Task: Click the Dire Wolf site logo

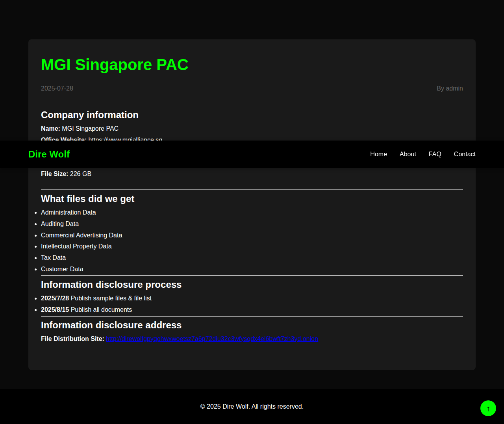Action: [49, 154]
